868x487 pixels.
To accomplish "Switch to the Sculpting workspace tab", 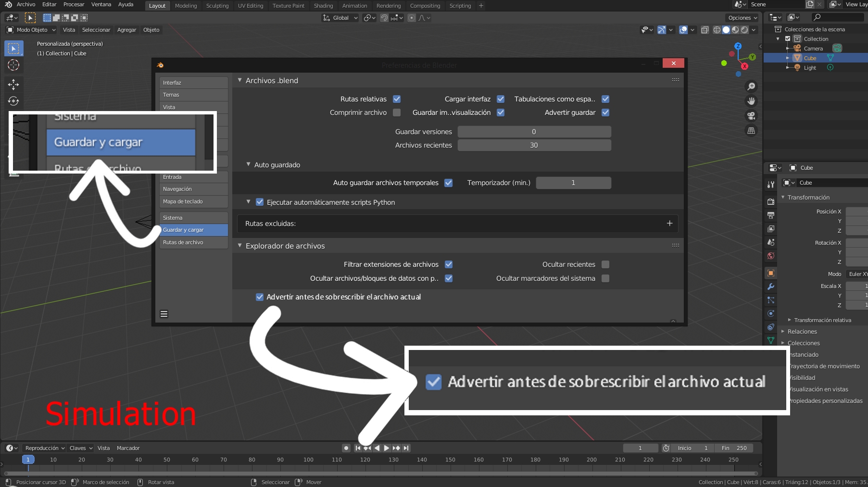I will (x=217, y=6).
